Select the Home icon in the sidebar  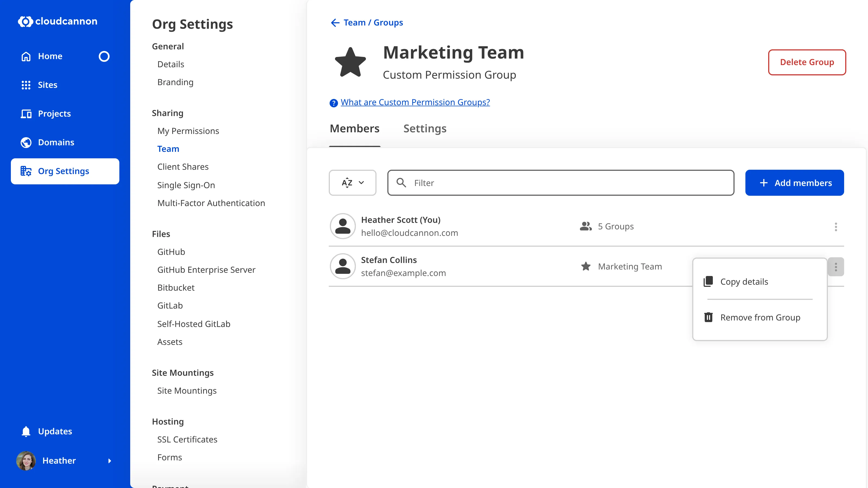[x=26, y=56]
